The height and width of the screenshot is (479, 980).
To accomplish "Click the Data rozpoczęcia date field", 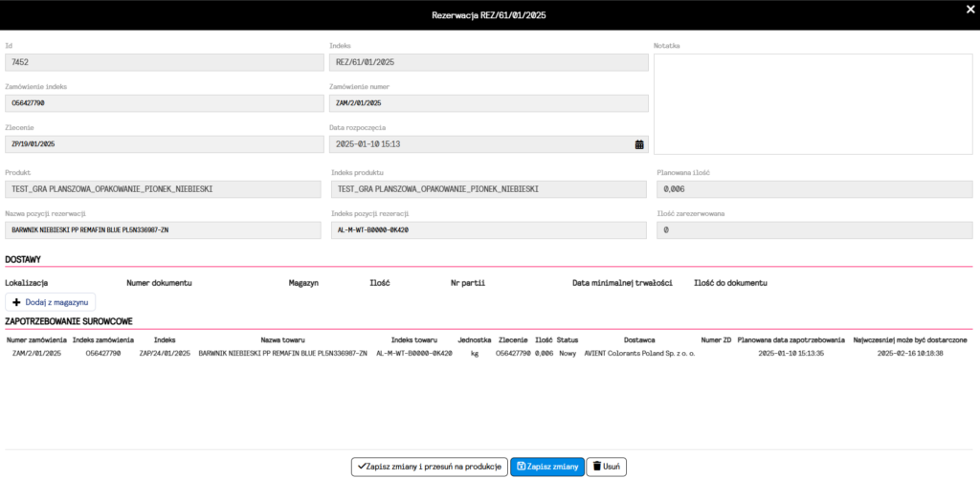I will point(479,144).
